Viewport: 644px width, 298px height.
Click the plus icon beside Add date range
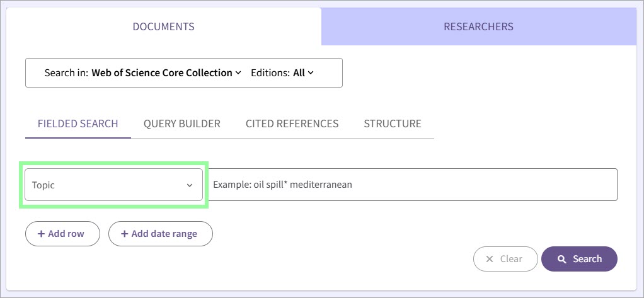coord(124,234)
